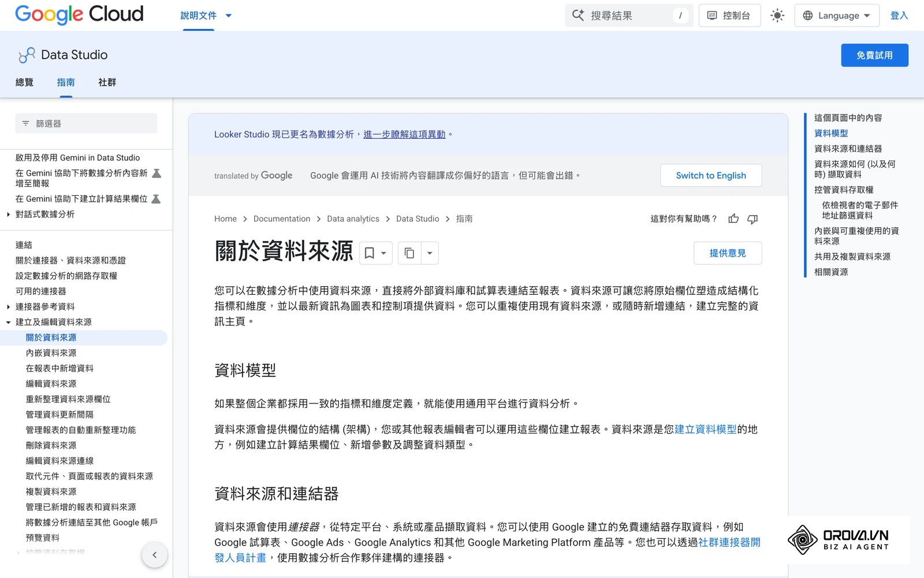Click the console icon button 控制台
This screenshot has height=578, width=924.
729,16
